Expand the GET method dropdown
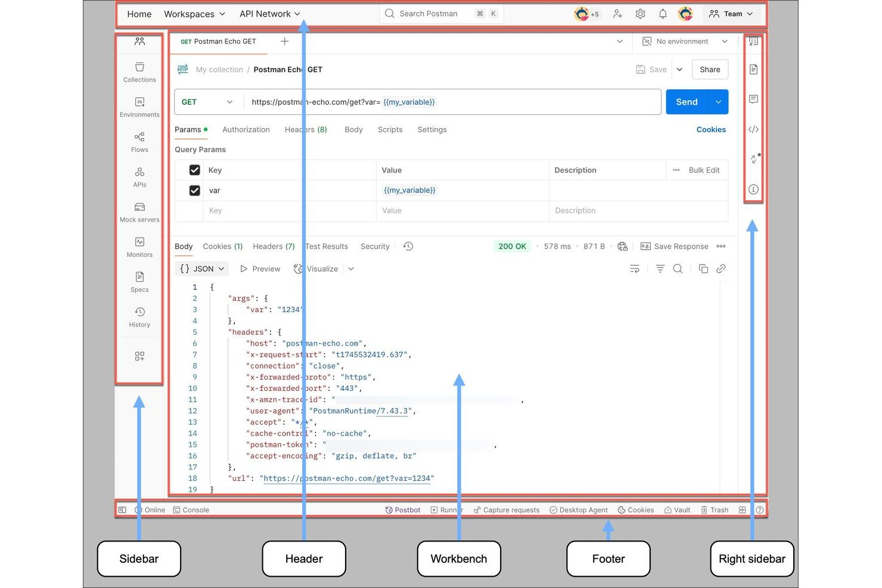 pyautogui.click(x=207, y=102)
